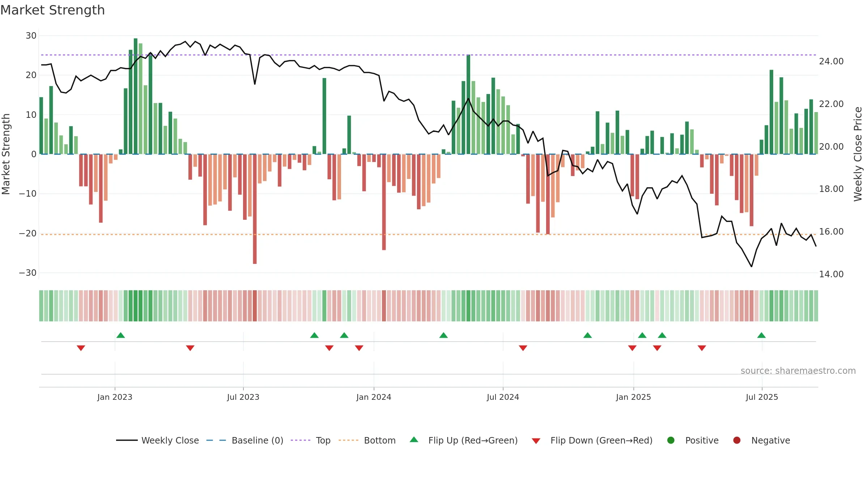Click the Positive green legend entry
Screen dimensions: 868x488
693,440
